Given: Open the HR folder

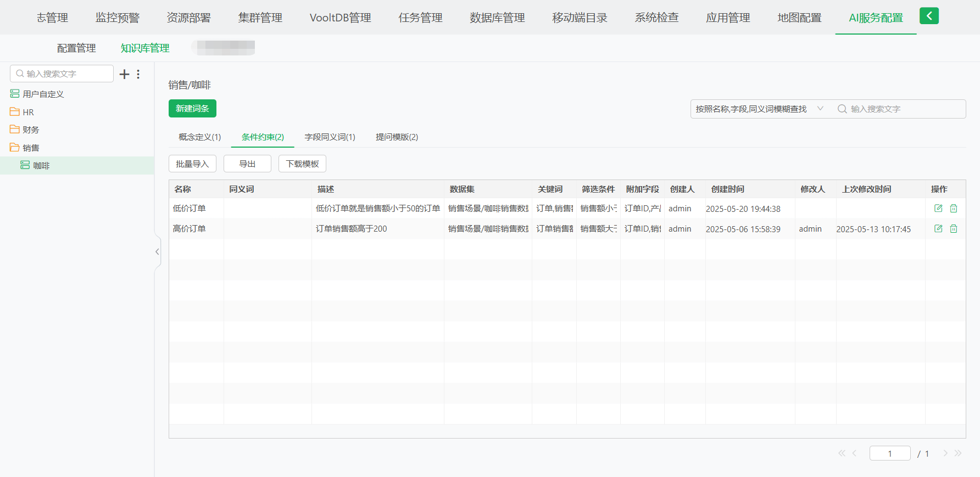Looking at the screenshot, I should (22, 112).
